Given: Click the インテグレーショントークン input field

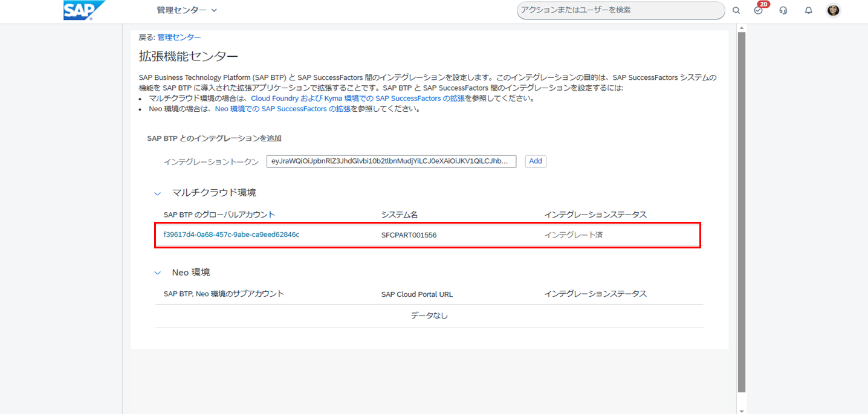Looking at the screenshot, I should [391, 161].
